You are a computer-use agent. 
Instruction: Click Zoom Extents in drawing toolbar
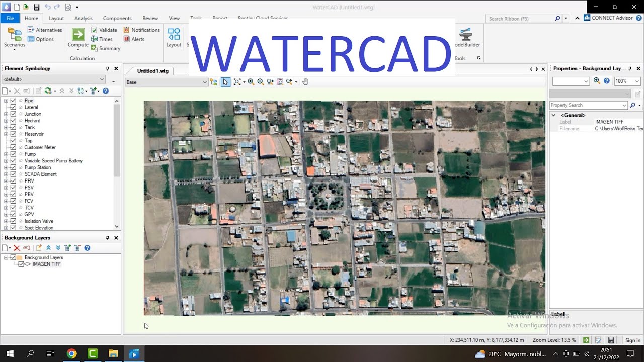tap(237, 82)
